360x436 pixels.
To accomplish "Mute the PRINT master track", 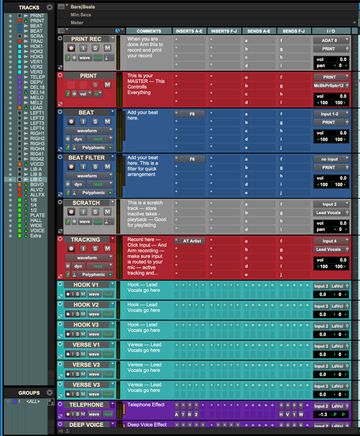I will pos(107,85).
